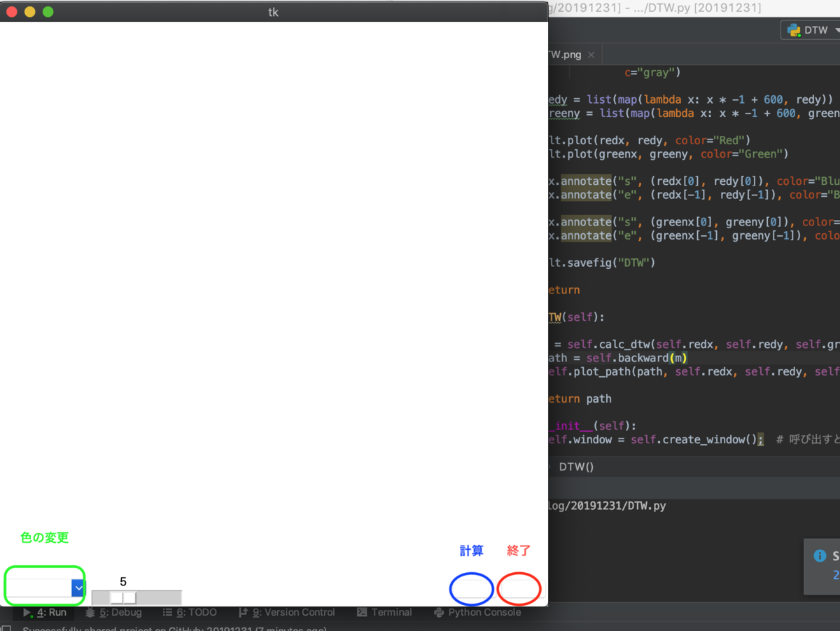Close the DTW.png editor tab
The image size is (840, 631).
pos(591,55)
